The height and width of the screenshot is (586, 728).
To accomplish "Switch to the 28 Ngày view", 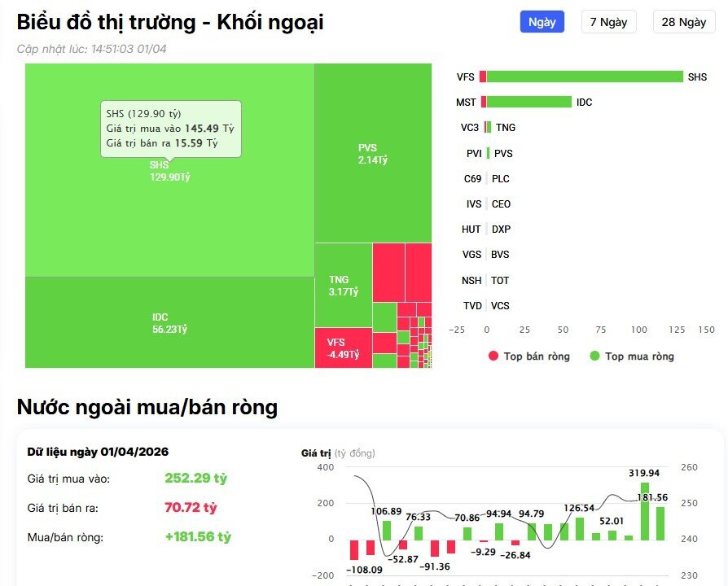I will pos(683,22).
